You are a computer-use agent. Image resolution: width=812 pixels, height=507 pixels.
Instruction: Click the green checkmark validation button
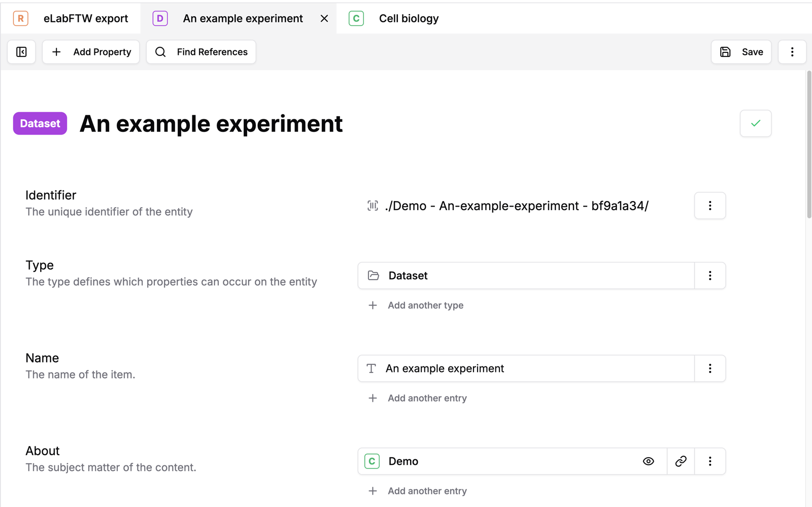755,123
